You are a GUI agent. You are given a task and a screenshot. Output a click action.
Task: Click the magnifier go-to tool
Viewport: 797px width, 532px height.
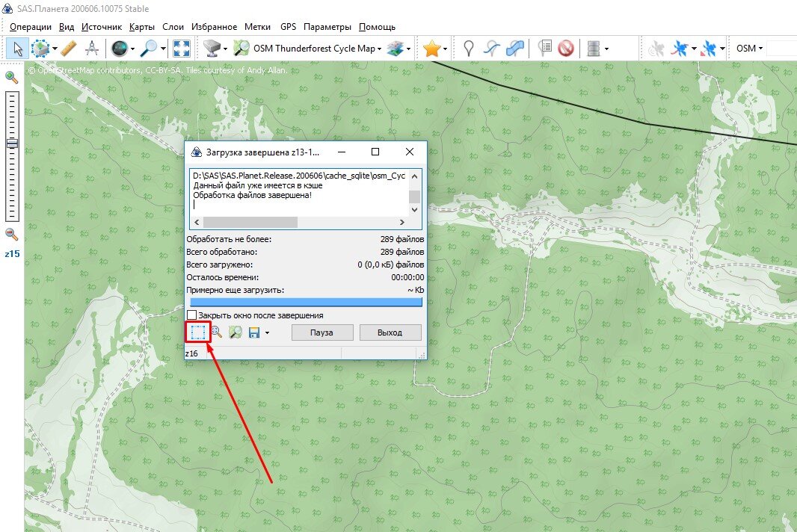[x=149, y=49]
